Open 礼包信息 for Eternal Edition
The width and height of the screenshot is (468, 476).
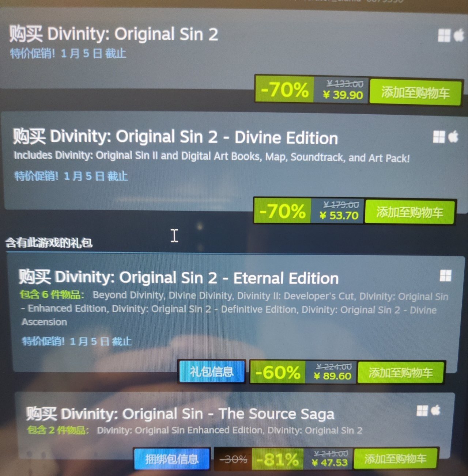pyautogui.click(x=211, y=372)
